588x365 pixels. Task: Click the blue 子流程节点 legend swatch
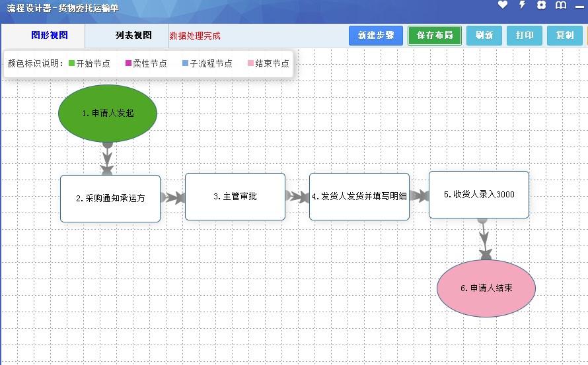(x=185, y=63)
